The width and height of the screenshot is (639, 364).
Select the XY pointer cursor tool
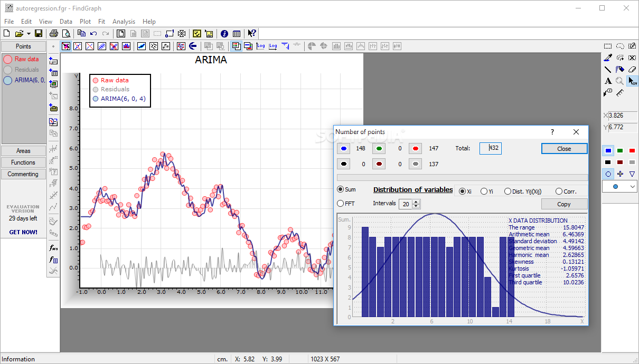(632, 81)
